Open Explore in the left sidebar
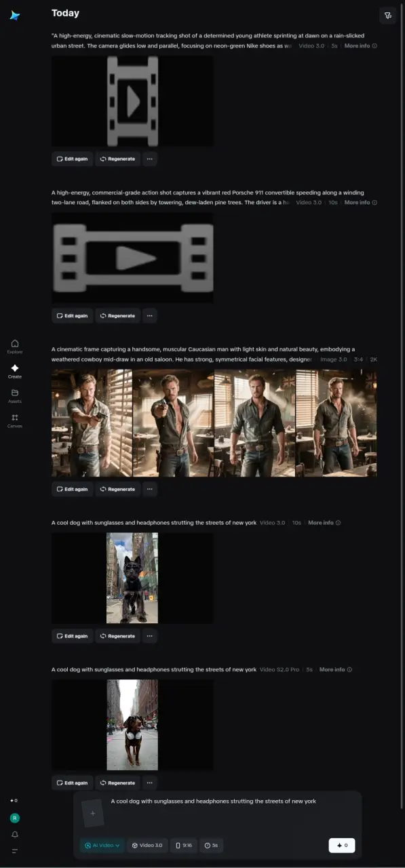 tap(15, 347)
